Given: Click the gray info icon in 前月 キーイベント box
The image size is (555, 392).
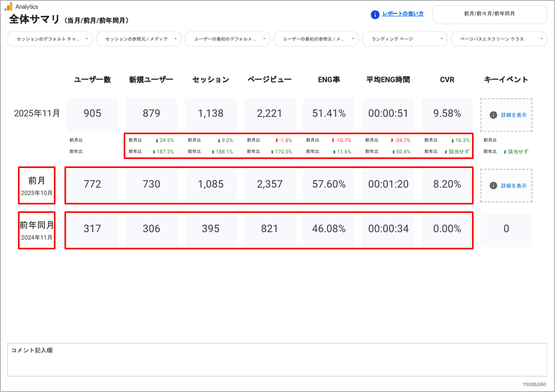Looking at the screenshot, I should pyautogui.click(x=493, y=185).
